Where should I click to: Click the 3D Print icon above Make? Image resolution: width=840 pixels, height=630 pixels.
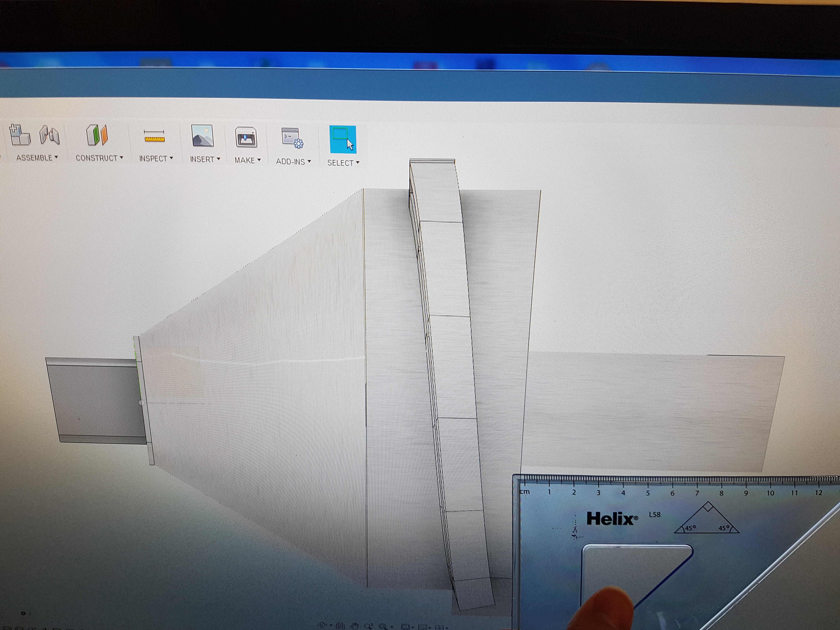click(246, 137)
